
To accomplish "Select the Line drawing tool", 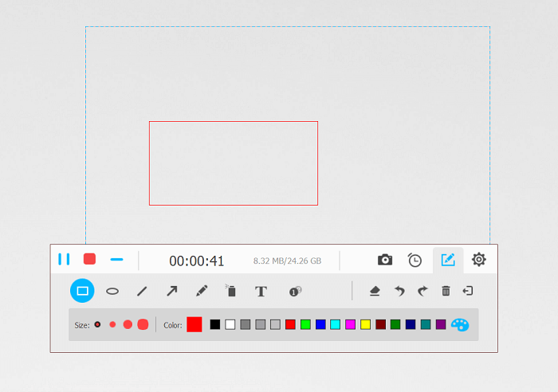I will pyautogui.click(x=142, y=292).
